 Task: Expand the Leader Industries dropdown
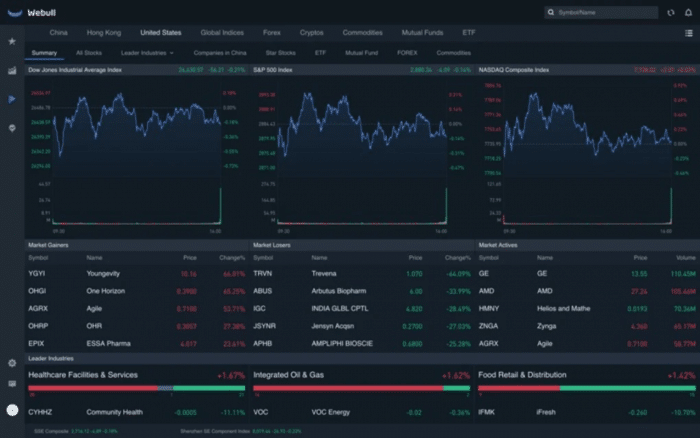[x=147, y=52]
